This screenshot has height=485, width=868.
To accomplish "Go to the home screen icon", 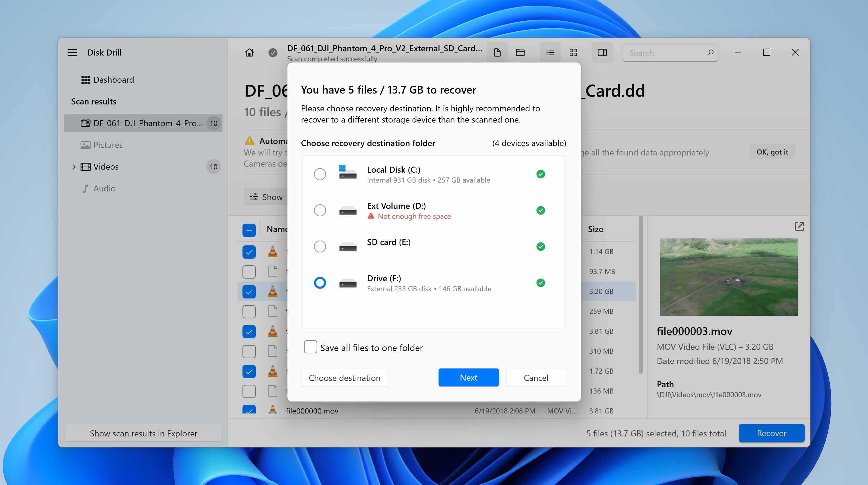I will [x=249, y=53].
